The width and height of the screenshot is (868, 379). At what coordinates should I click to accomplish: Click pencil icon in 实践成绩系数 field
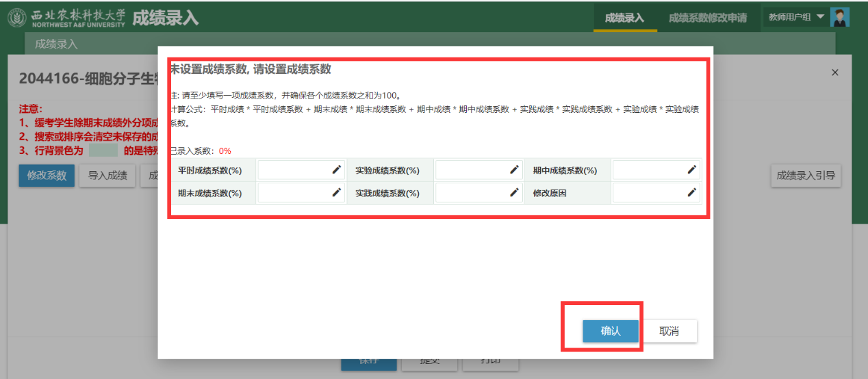tap(514, 193)
